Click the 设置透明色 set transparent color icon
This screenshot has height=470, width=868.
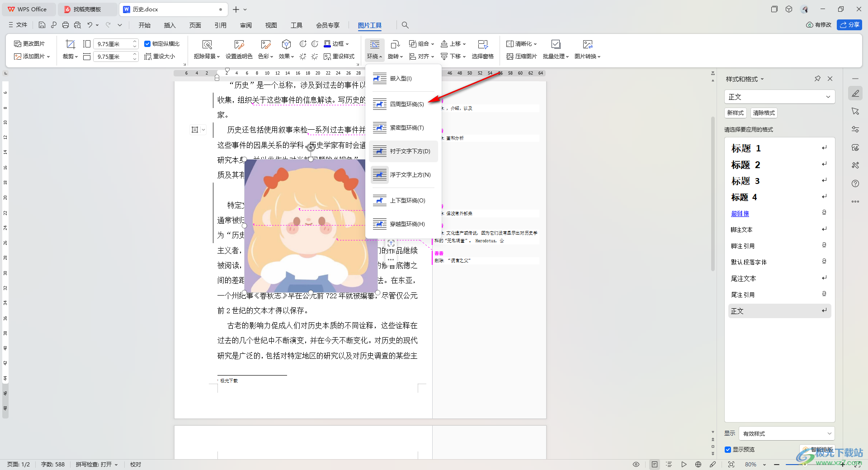click(239, 44)
